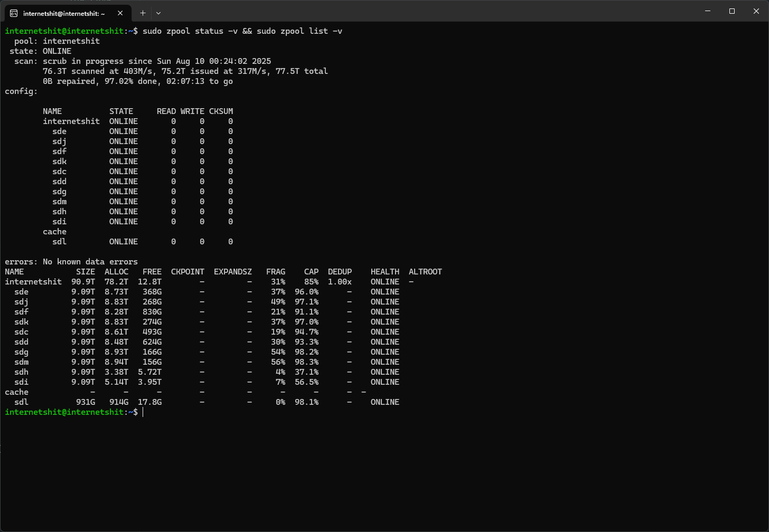Click the FREE column header

(x=152, y=272)
